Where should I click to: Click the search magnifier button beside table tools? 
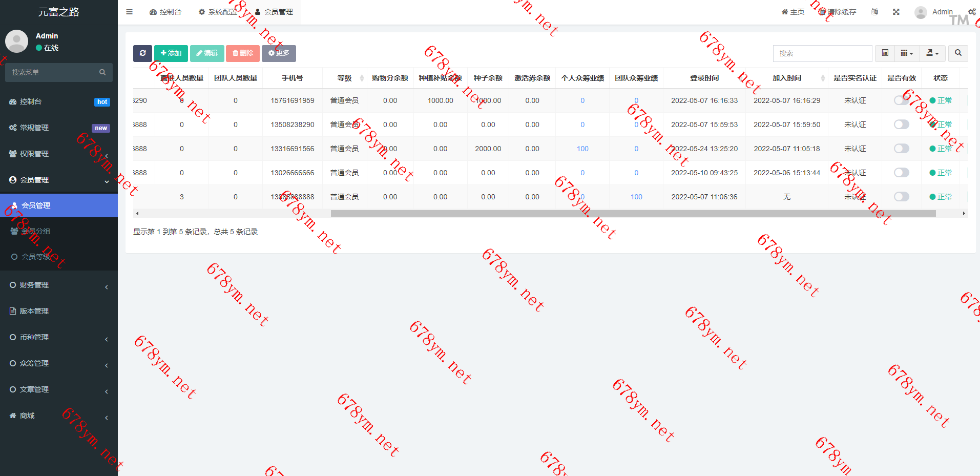click(958, 53)
